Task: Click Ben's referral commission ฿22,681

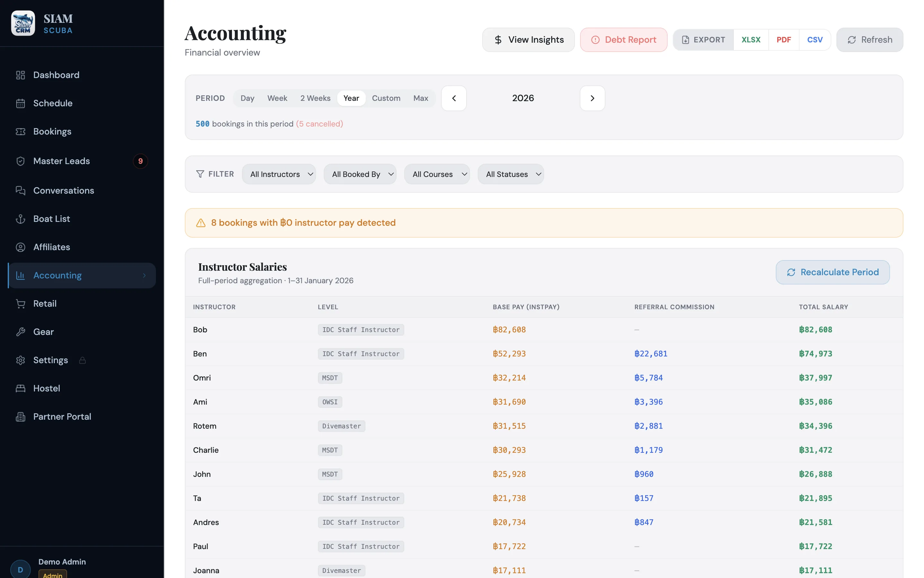Action: pyautogui.click(x=651, y=354)
